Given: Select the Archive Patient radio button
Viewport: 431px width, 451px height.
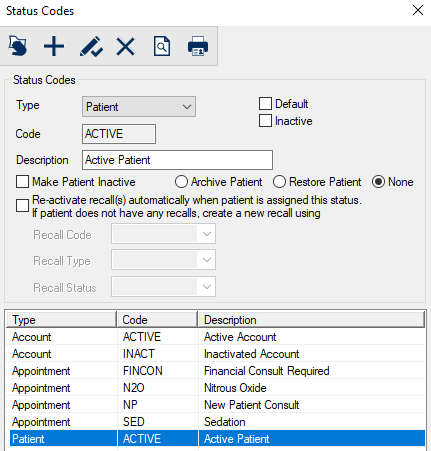Looking at the screenshot, I should point(181,182).
